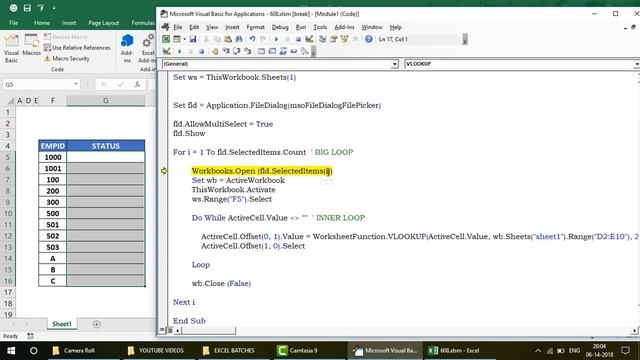Open Find with the binoculars icon
This screenshot has height=360, width=640.
tap(239, 39)
